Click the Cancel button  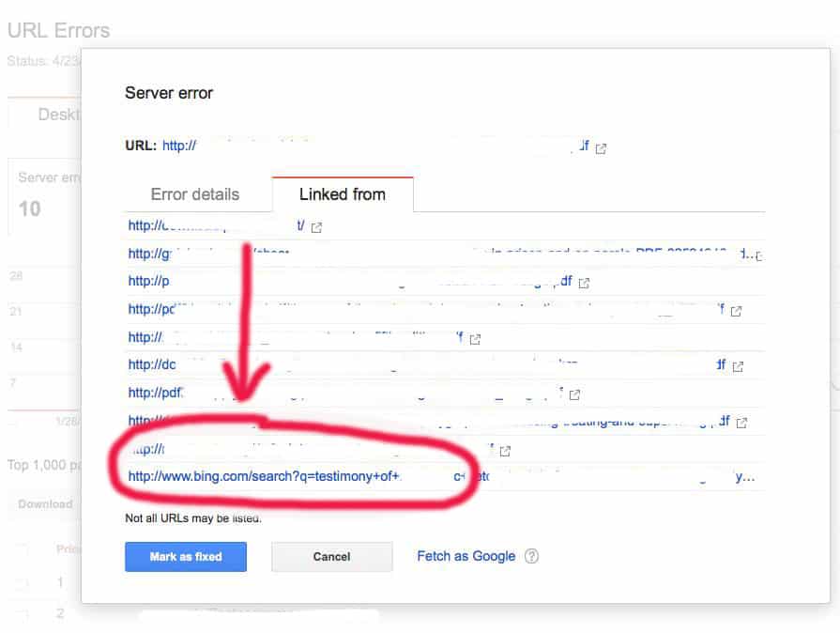point(331,557)
